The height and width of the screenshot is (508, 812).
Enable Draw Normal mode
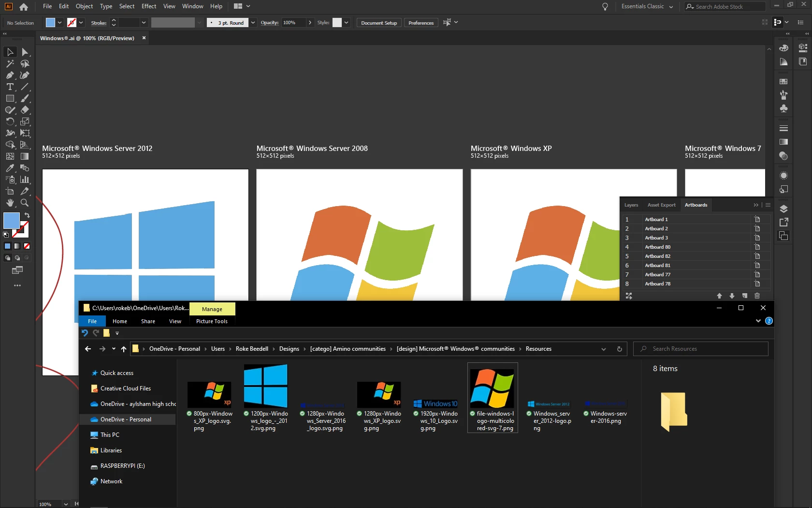[x=7, y=258]
